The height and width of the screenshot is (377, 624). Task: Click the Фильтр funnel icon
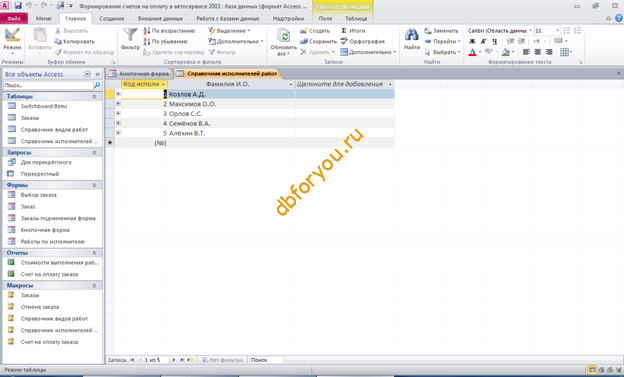click(130, 35)
